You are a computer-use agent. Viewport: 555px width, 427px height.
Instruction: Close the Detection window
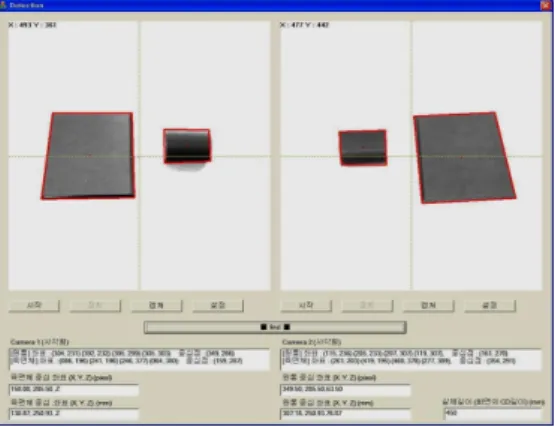coord(545,5)
